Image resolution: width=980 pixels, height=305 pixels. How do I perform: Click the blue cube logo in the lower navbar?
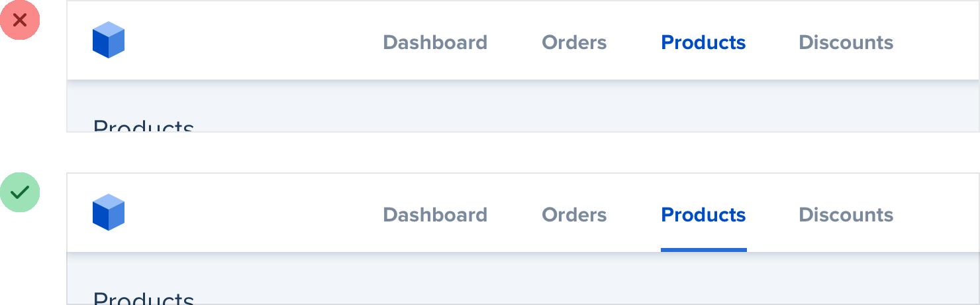pos(109,213)
